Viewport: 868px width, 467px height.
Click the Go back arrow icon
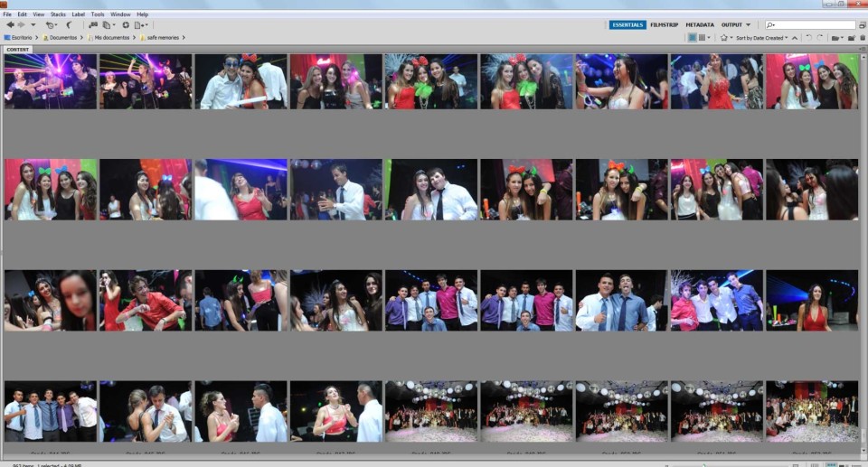pyautogui.click(x=9, y=25)
